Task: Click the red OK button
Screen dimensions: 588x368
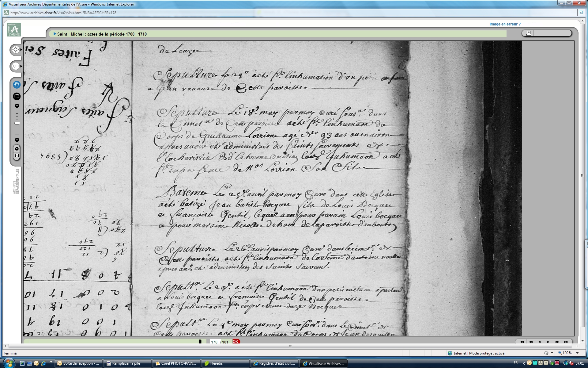Action: pos(236,341)
